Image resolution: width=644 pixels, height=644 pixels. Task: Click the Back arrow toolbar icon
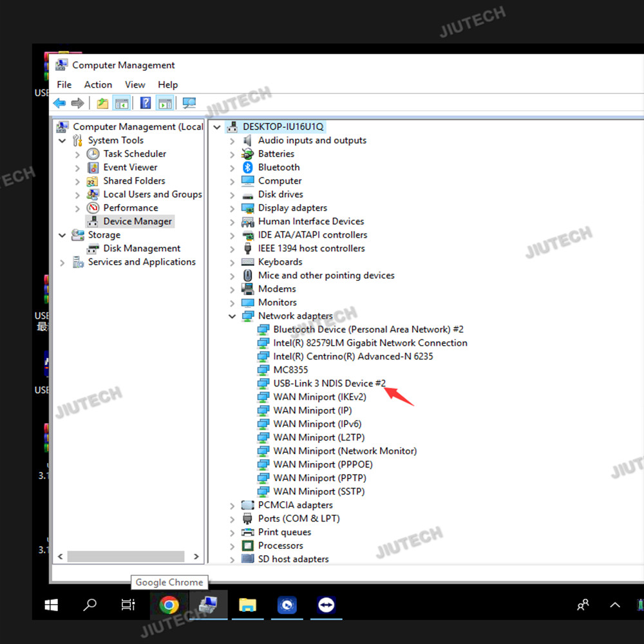(60, 103)
